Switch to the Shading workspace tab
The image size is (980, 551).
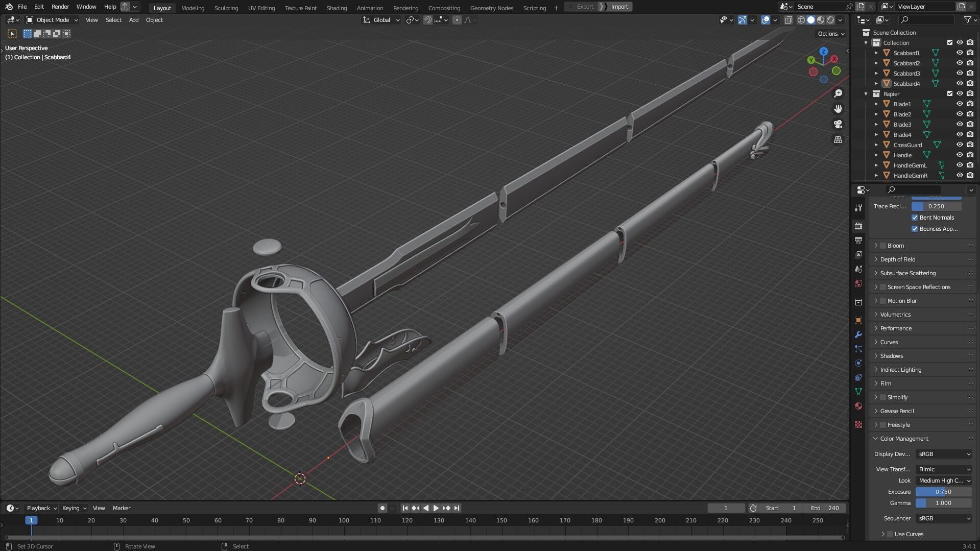click(x=337, y=8)
